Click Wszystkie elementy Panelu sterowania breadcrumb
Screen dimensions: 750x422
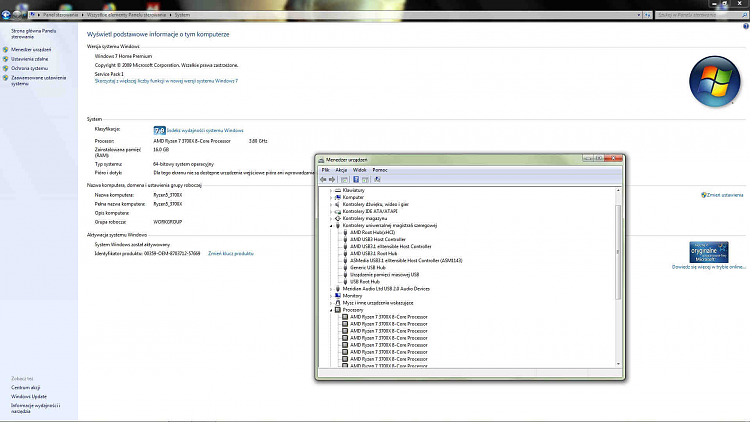point(126,15)
